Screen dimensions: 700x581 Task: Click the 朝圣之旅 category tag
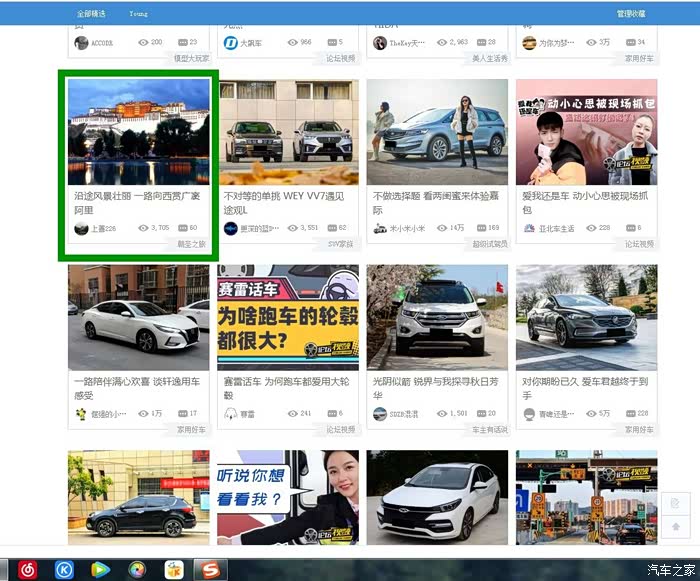click(x=191, y=244)
